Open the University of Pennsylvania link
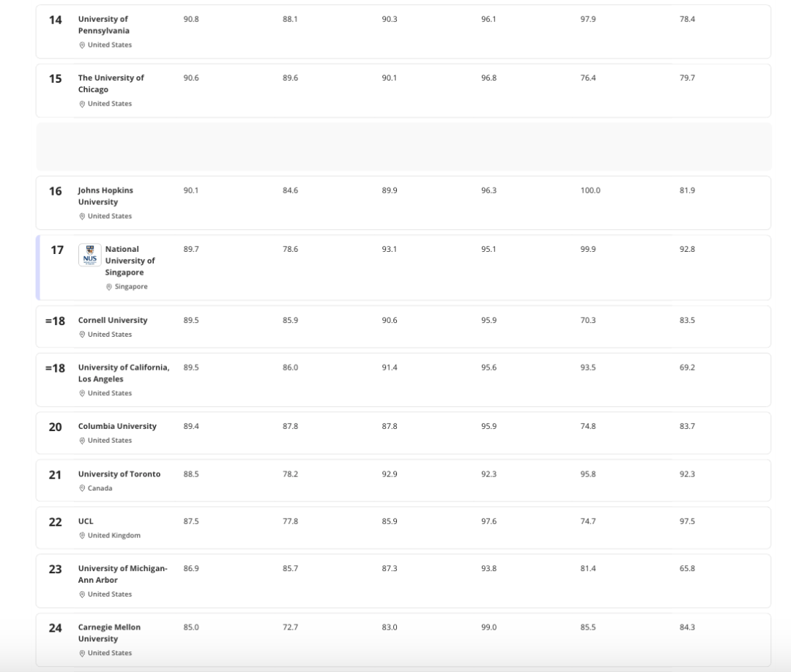791x672 pixels. (103, 25)
